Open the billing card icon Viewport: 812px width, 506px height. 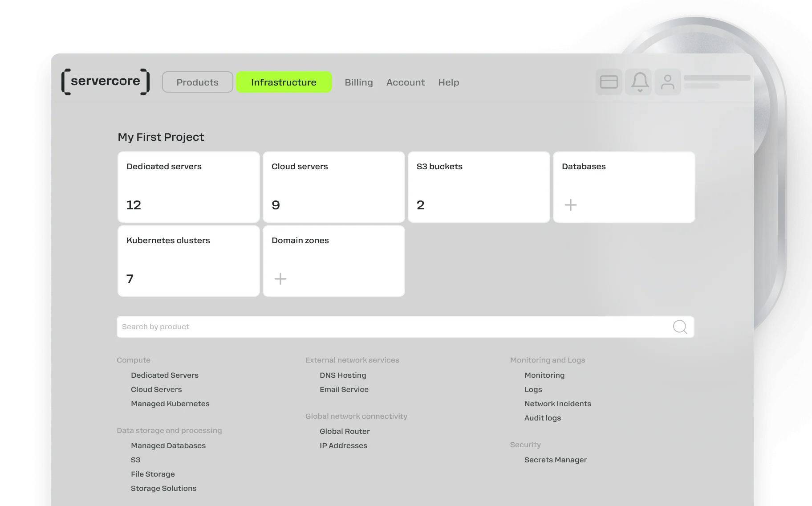[x=609, y=82]
